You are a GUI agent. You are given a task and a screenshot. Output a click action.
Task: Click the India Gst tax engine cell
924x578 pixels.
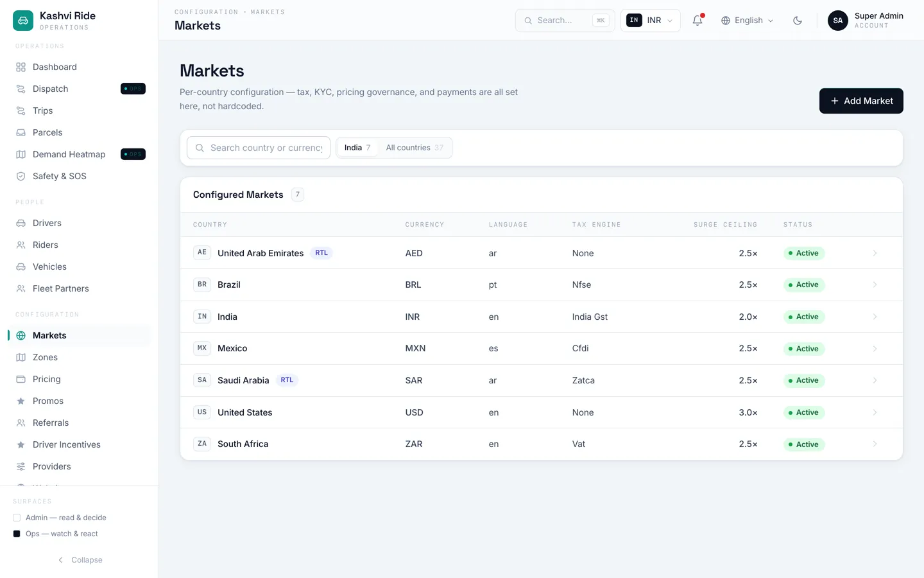590,317
